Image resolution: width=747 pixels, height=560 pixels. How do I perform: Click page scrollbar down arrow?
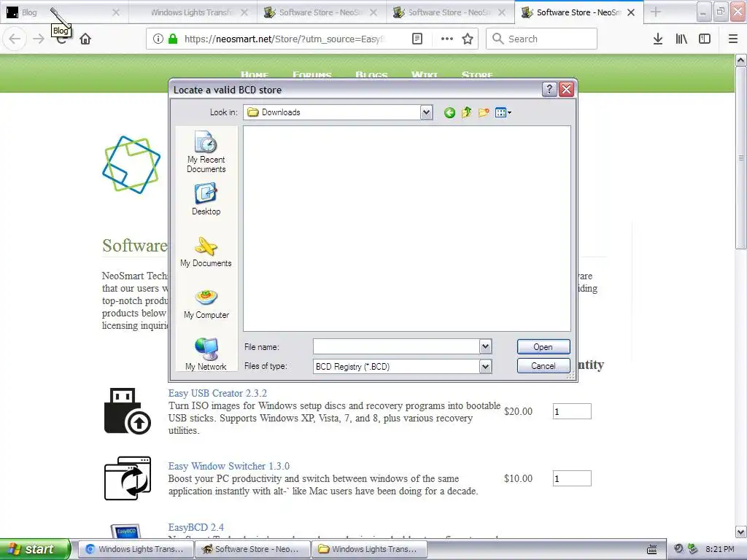741,532
